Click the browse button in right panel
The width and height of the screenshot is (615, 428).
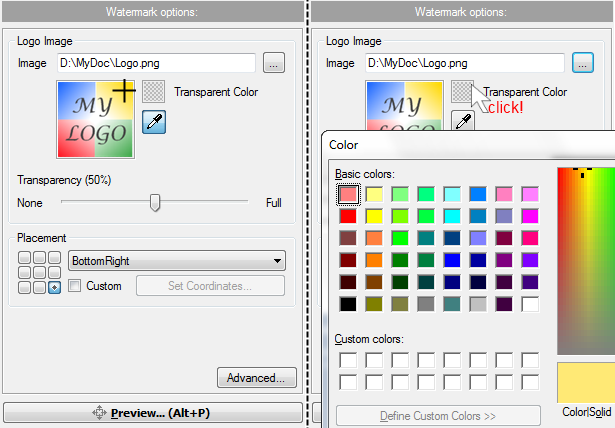(583, 63)
